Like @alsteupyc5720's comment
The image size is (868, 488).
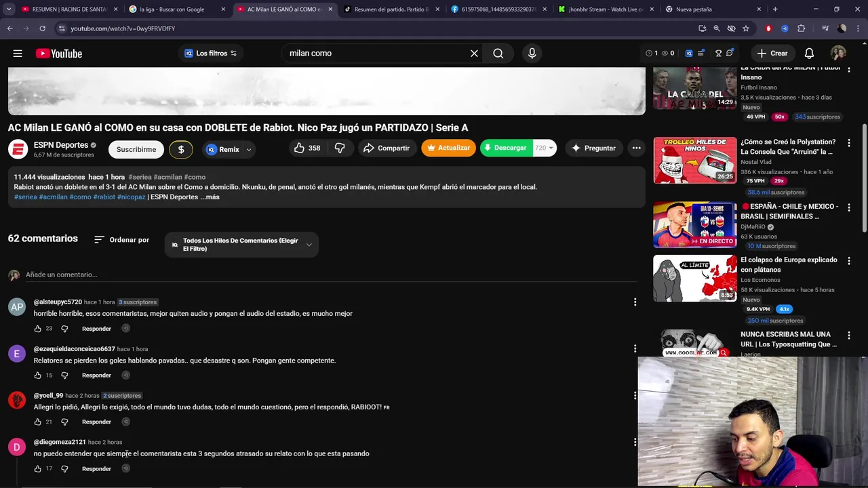(x=38, y=329)
